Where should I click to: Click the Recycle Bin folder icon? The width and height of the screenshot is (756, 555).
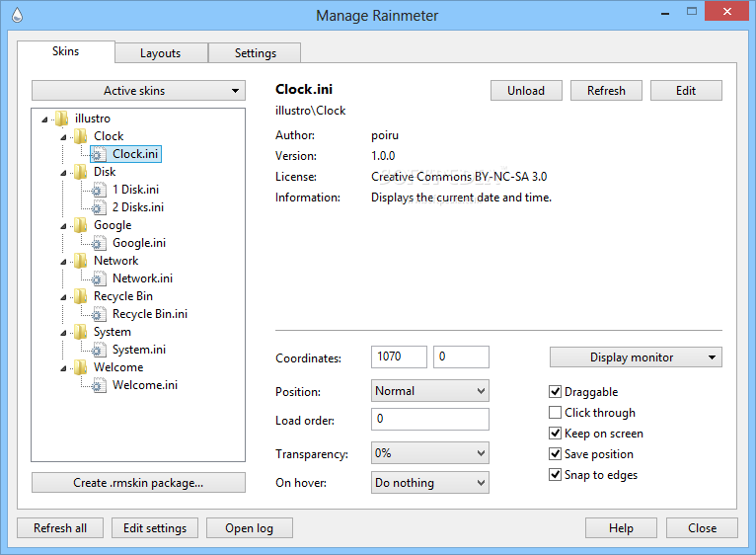81,296
